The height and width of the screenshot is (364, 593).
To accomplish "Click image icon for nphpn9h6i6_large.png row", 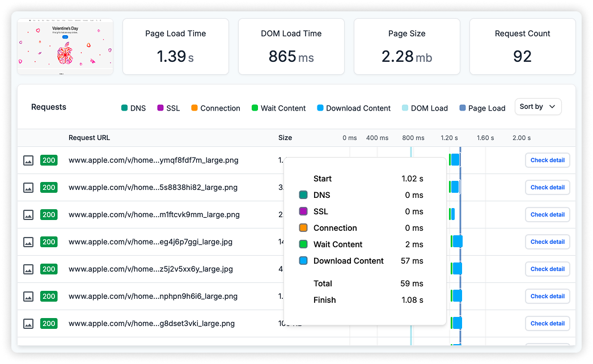I will [x=28, y=297].
